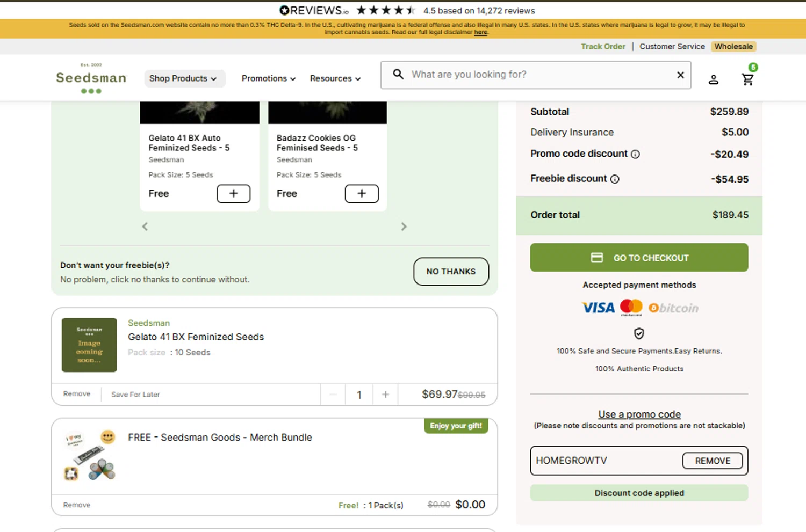Screen dimensions: 806x532
Task: Click the Visa payment logo
Action: (598, 308)
